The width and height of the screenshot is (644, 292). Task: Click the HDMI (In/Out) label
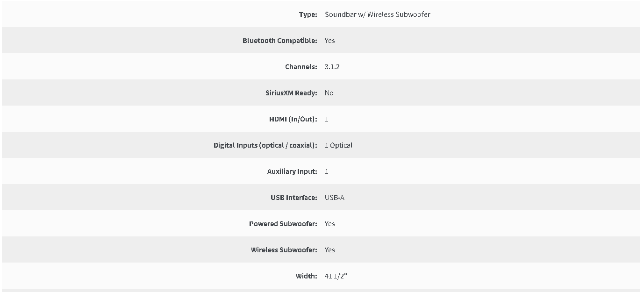293,119
